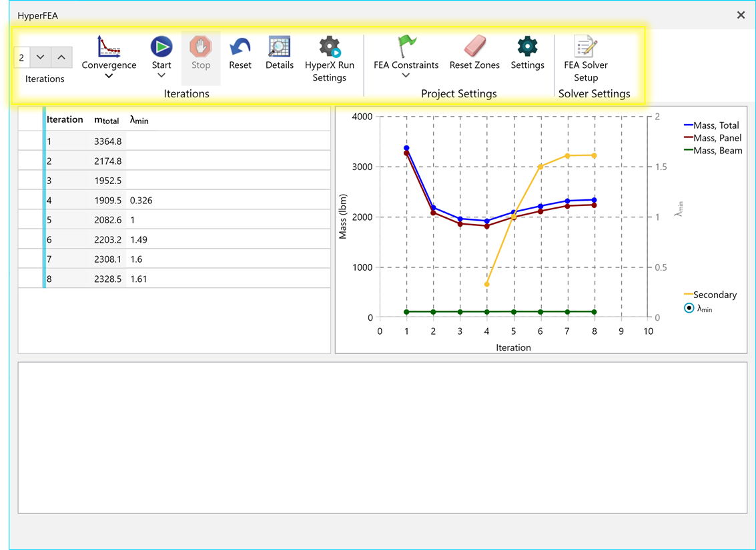Select the row with mass 2082.6
This screenshot has width=756, height=550.
(174, 220)
